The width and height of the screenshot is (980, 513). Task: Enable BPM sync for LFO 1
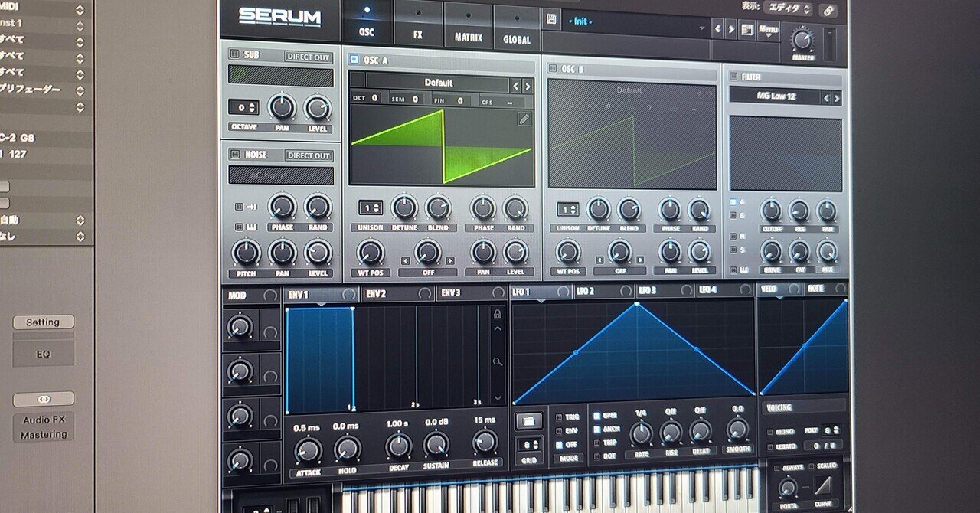595,416
